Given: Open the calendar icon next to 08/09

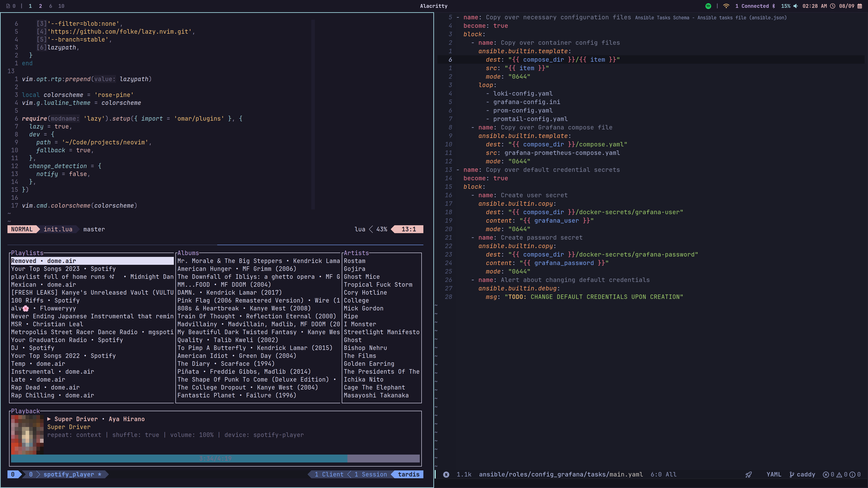Looking at the screenshot, I should (x=860, y=6).
